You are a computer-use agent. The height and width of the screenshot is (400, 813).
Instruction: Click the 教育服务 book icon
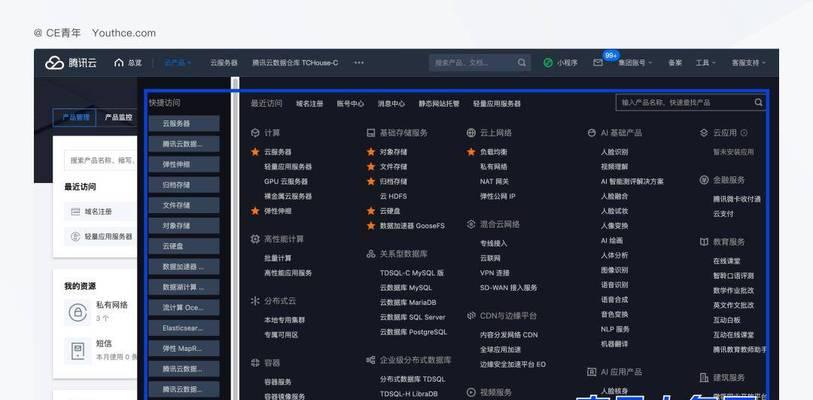tap(704, 242)
